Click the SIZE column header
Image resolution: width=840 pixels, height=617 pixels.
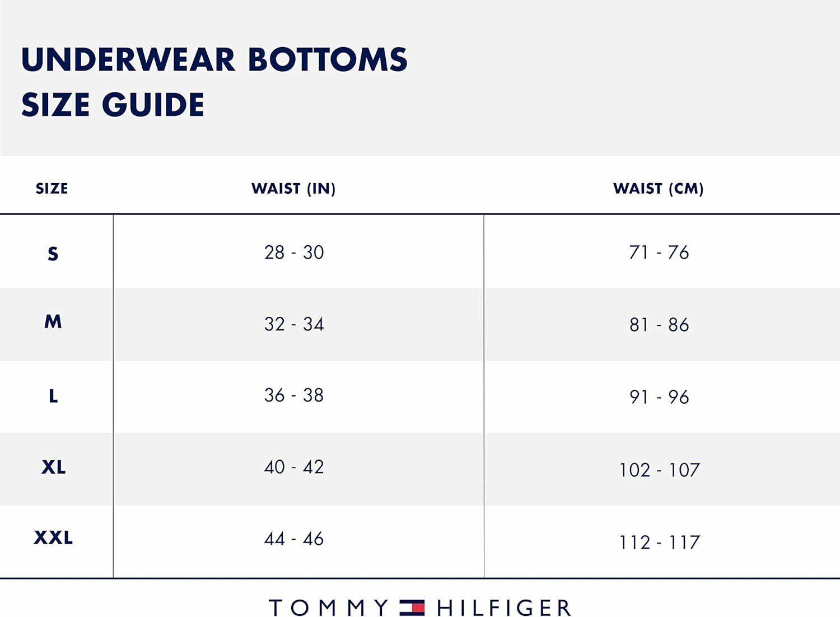point(52,189)
